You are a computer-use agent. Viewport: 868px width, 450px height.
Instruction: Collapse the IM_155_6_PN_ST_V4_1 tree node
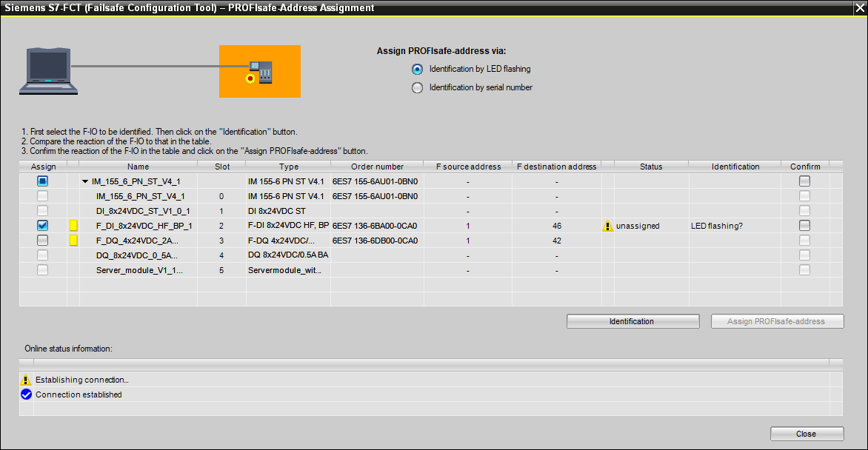[85, 181]
